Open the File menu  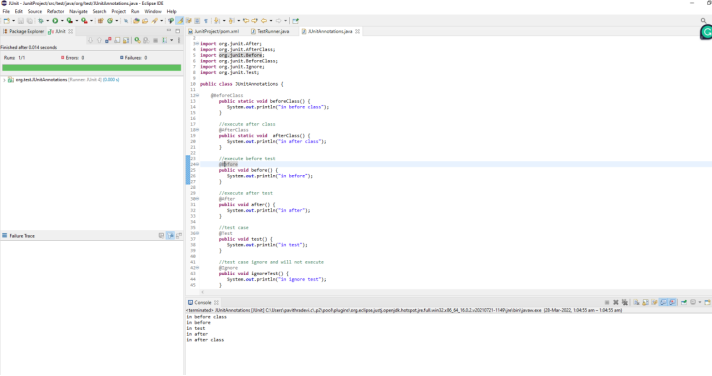pyautogui.click(x=6, y=11)
